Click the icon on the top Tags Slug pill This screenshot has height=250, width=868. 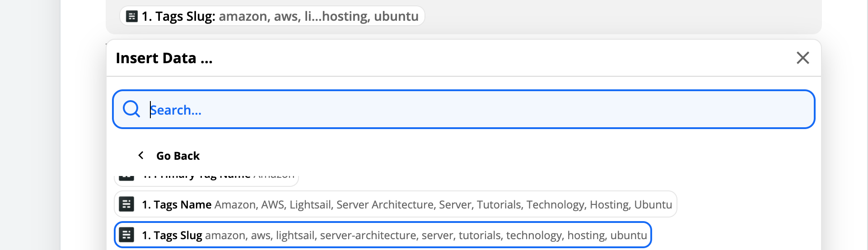pyautogui.click(x=131, y=16)
